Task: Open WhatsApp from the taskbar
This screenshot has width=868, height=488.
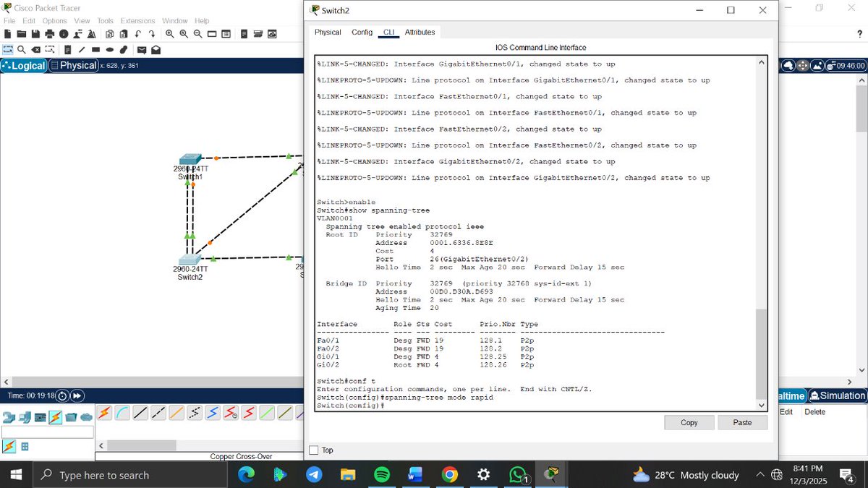Action: (x=518, y=475)
